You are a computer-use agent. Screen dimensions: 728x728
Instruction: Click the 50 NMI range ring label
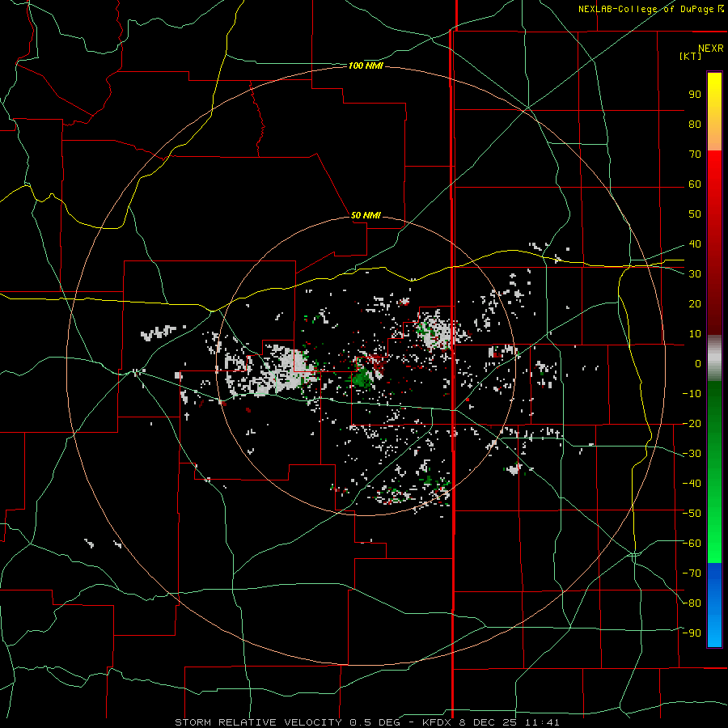(x=366, y=215)
